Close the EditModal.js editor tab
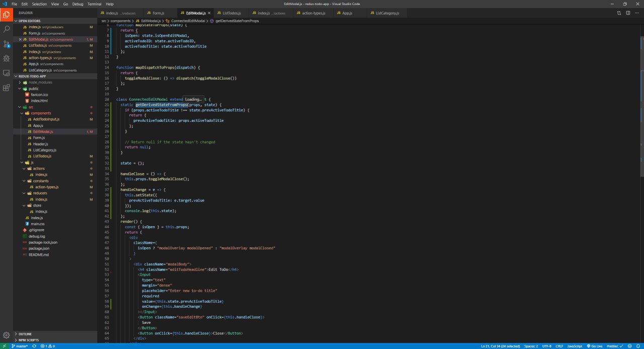Viewport: 644px width, 349px height. coord(209,13)
